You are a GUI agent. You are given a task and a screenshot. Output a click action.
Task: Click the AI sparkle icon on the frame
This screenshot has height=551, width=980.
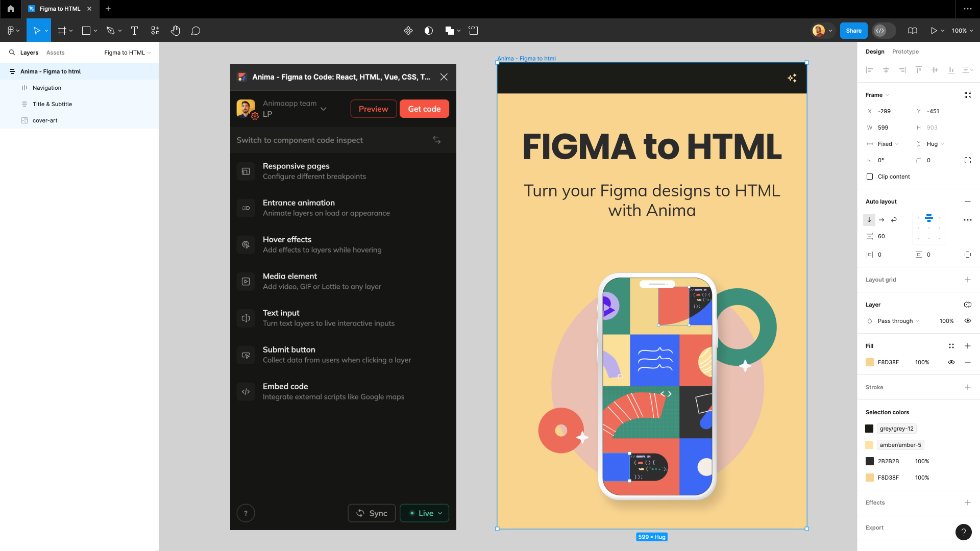point(792,78)
